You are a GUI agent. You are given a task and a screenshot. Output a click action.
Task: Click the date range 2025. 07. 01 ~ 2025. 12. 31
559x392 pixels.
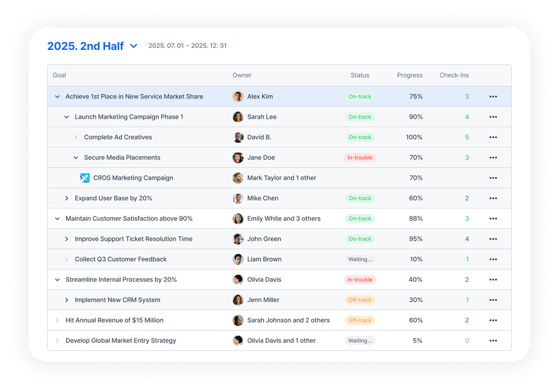(x=187, y=46)
